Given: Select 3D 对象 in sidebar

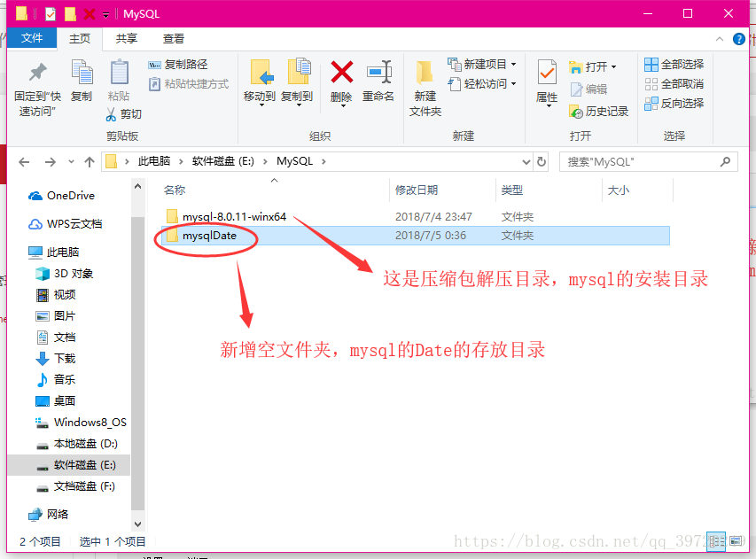Looking at the screenshot, I should (x=65, y=274).
